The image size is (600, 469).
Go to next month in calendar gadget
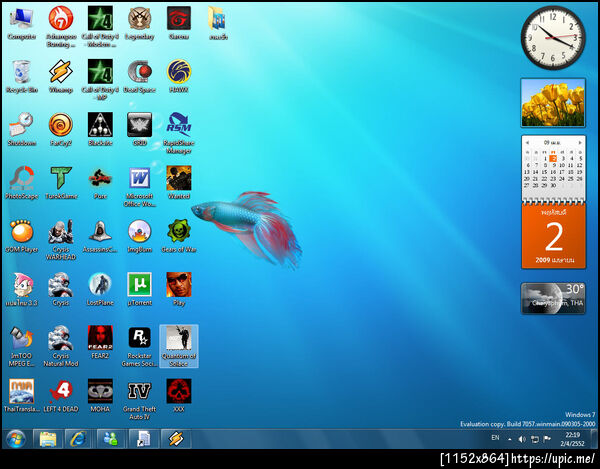580,142
